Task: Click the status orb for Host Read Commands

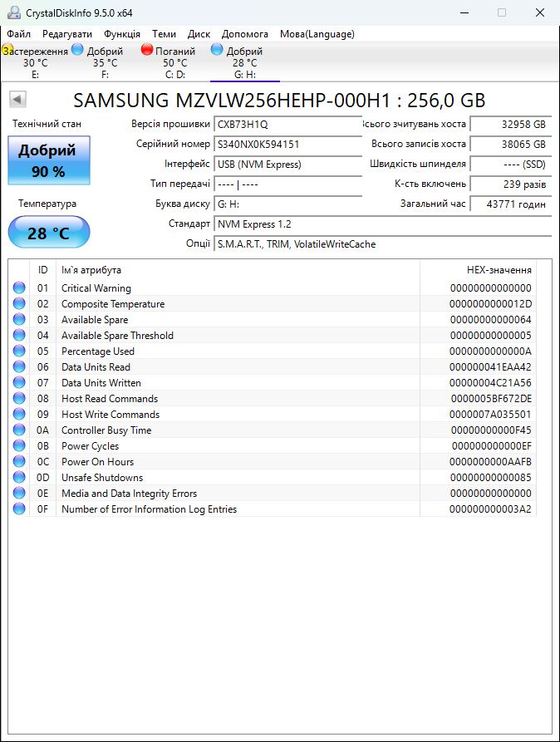Action: point(19,398)
